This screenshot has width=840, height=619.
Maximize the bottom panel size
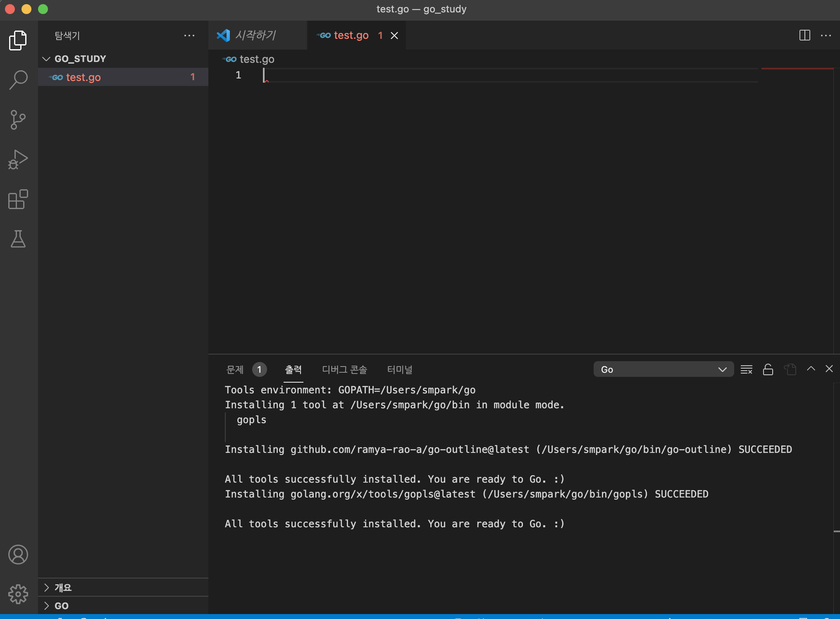tap(811, 369)
